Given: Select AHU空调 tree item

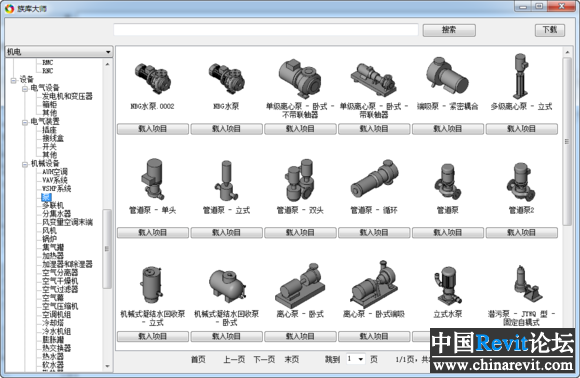Looking at the screenshot, I should 55,172.
